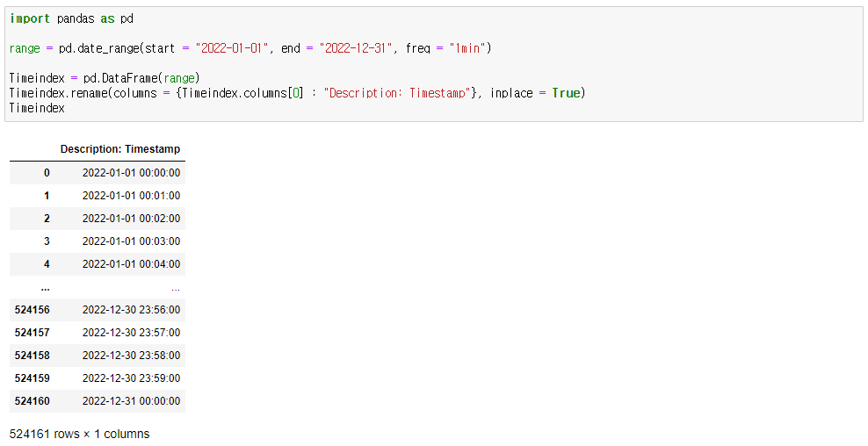Viewport: 868px width, 446px height.
Task: Click cell '2022-12-31 00:00:00'
Action: [131, 401]
